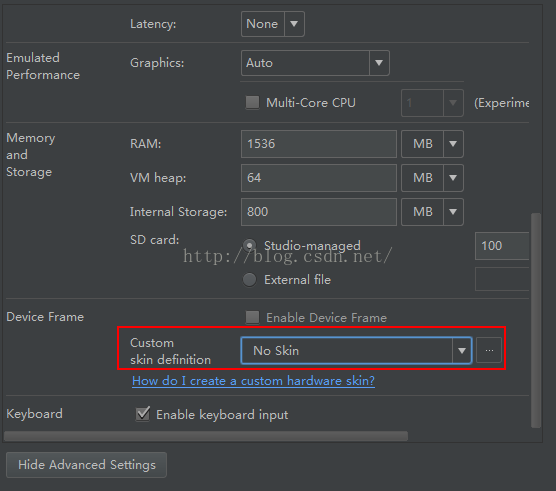Screen dimensions: 556x491
Task: Open the RAM unit MB dropdown
Action: (432, 144)
